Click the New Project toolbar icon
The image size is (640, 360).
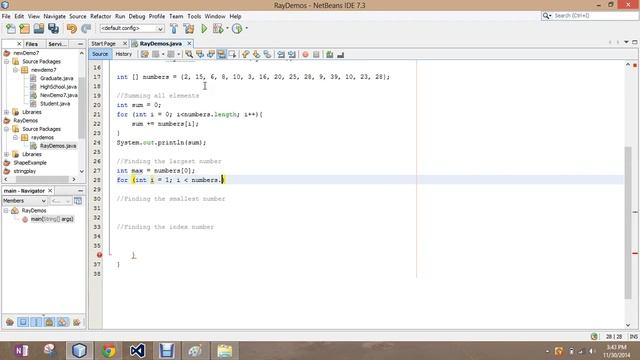point(24,29)
